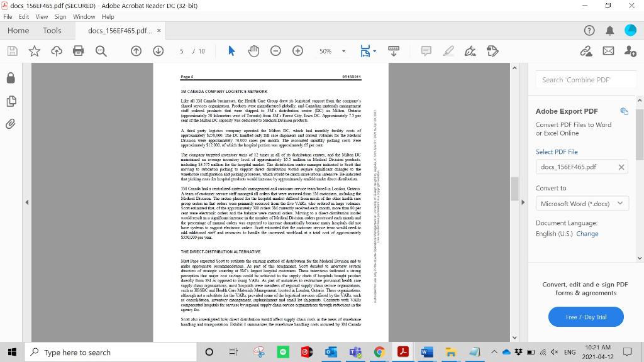Screen dimensions: 644x362
Task: Click the taskbar search box
Action: 111,352
